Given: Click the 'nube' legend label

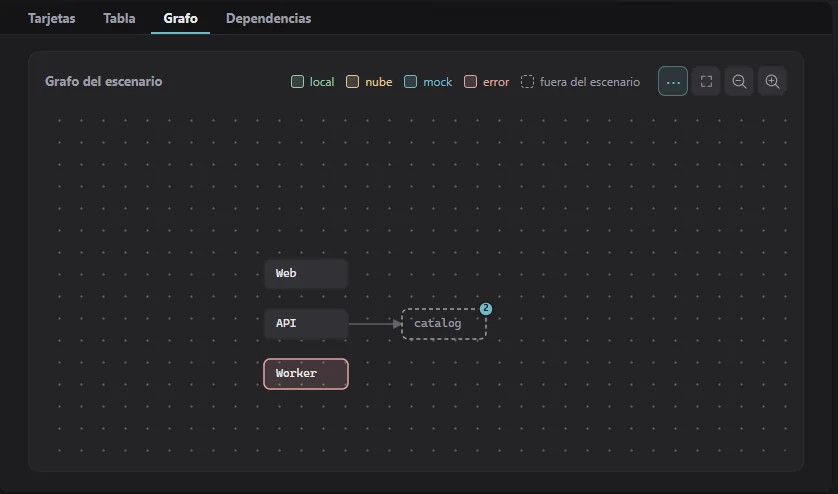Looking at the screenshot, I should pyautogui.click(x=378, y=82).
